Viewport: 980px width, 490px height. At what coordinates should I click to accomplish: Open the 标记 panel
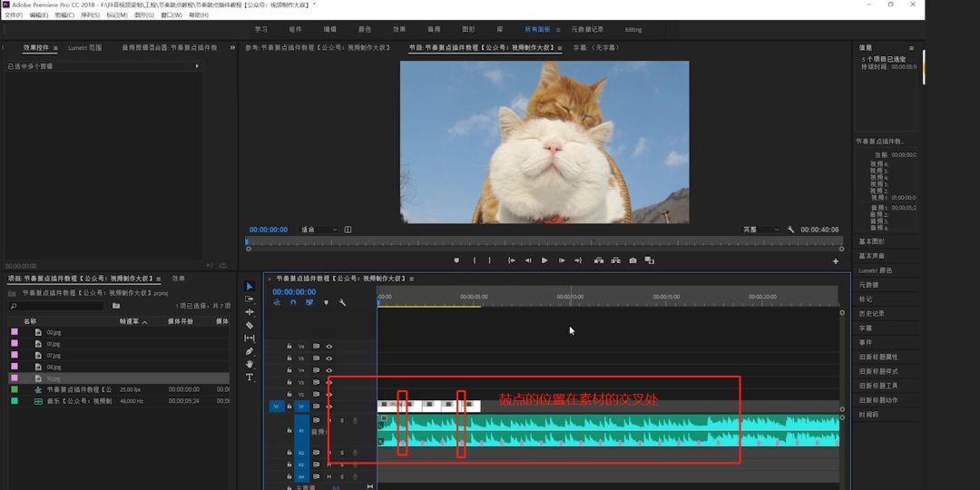click(x=865, y=299)
